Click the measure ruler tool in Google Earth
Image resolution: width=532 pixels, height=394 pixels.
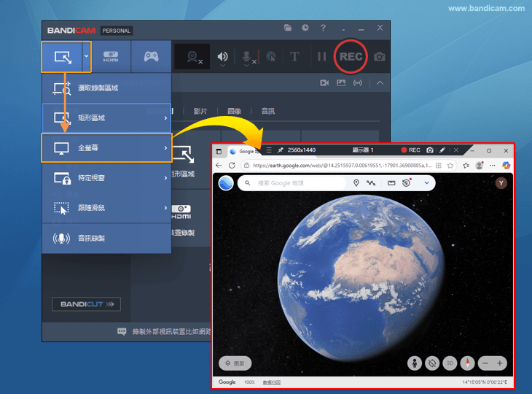(x=391, y=183)
